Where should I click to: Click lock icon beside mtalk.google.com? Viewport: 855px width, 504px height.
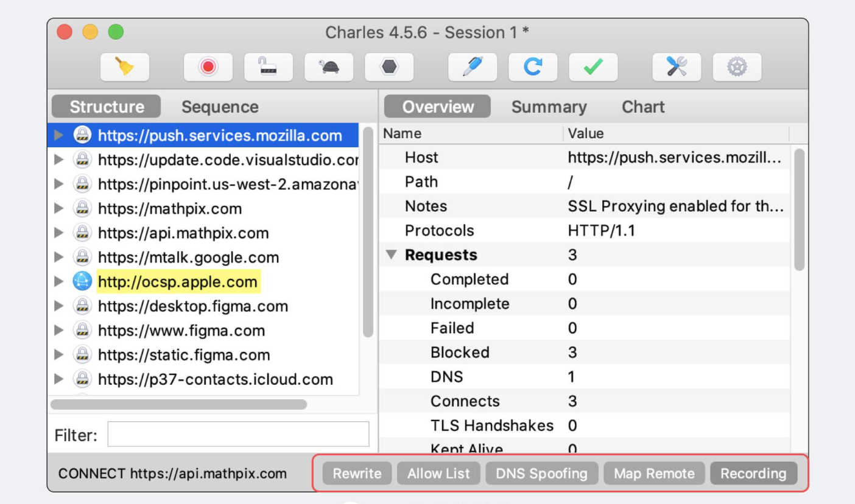point(82,257)
